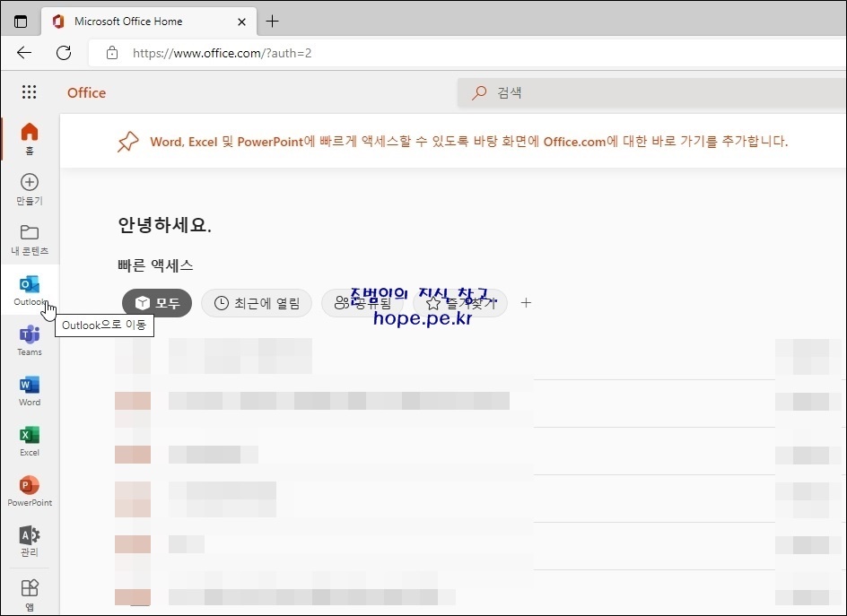Open a new browser tab
Image resolution: width=847 pixels, height=616 pixels.
point(272,21)
